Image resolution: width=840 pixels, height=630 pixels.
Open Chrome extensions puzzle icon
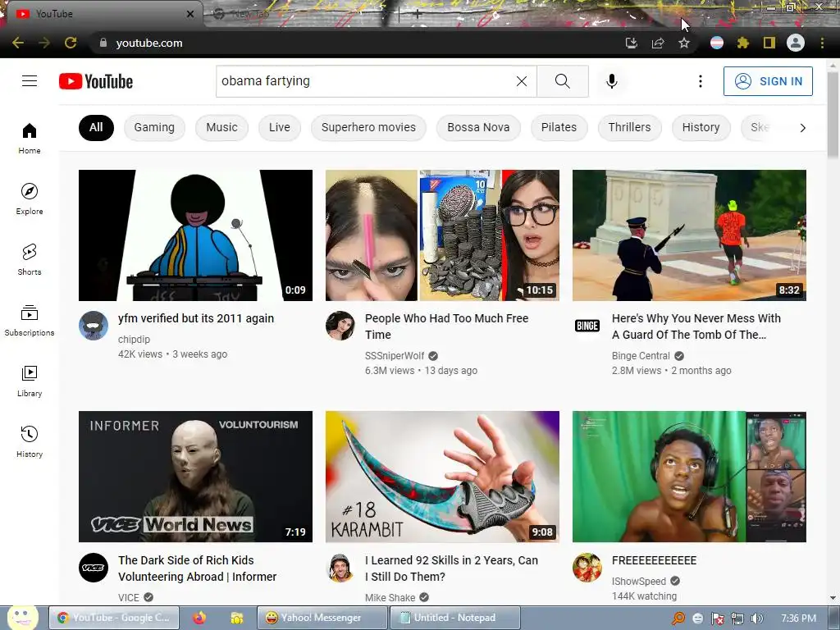coord(743,43)
